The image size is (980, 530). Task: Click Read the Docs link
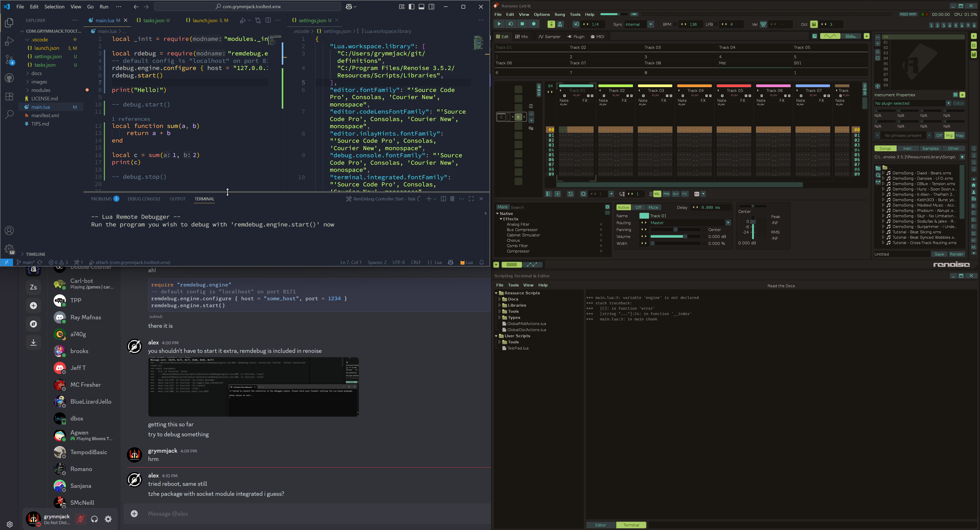[x=781, y=286]
